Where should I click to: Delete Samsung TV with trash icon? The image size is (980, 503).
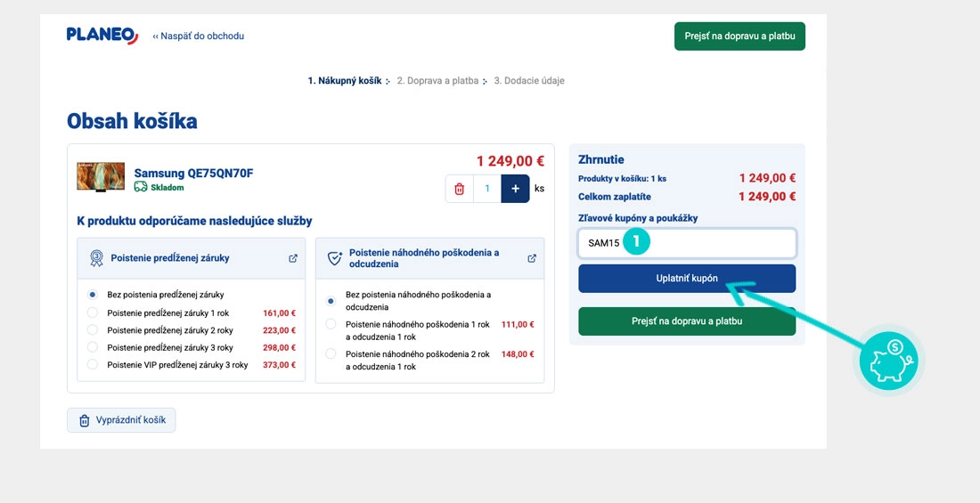click(x=460, y=189)
